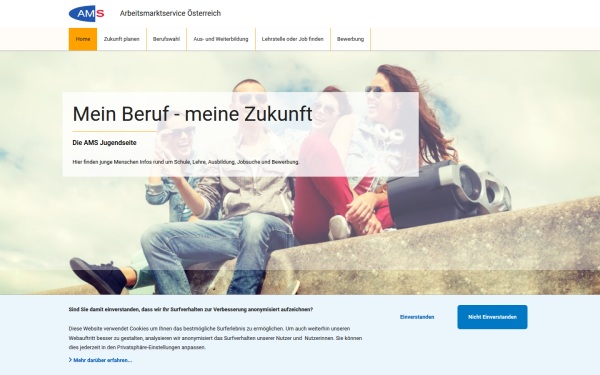Click the text starting Hier finden junge Menschen

click(186, 162)
